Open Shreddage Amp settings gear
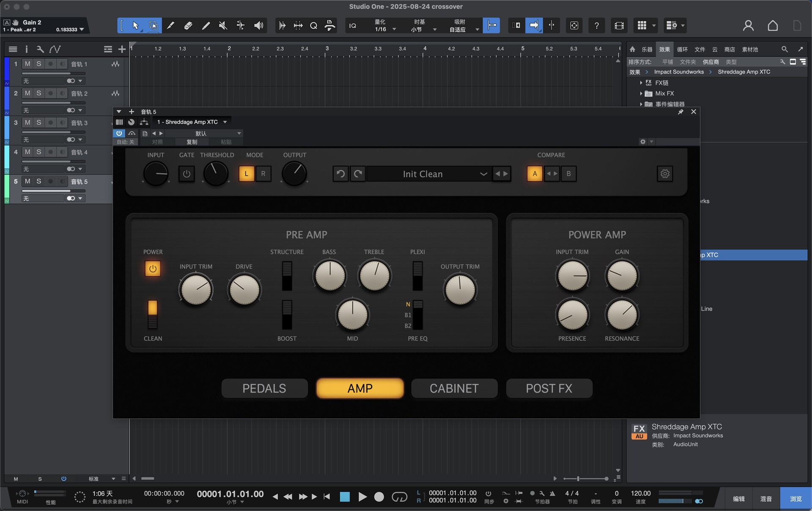The width and height of the screenshot is (812, 511). [x=665, y=174]
